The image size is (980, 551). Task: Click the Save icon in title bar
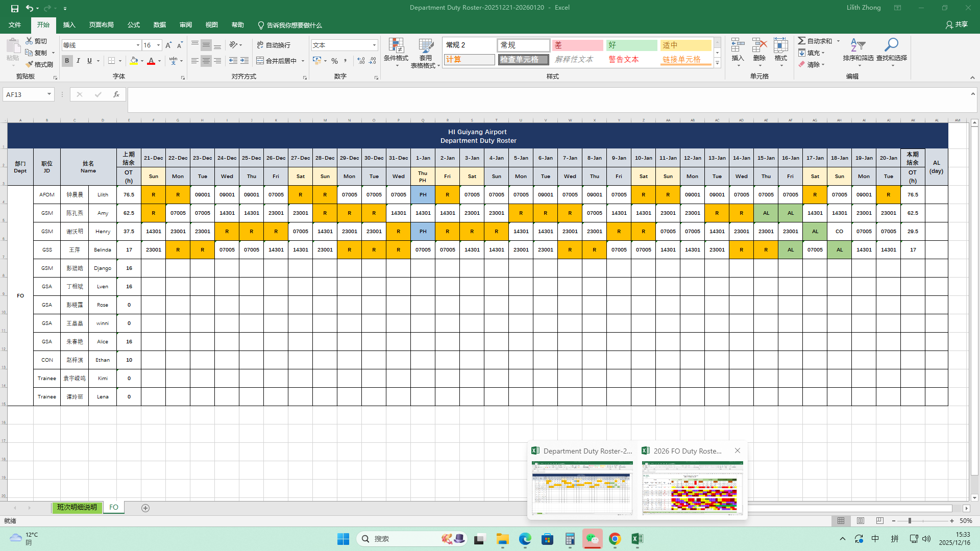point(14,8)
